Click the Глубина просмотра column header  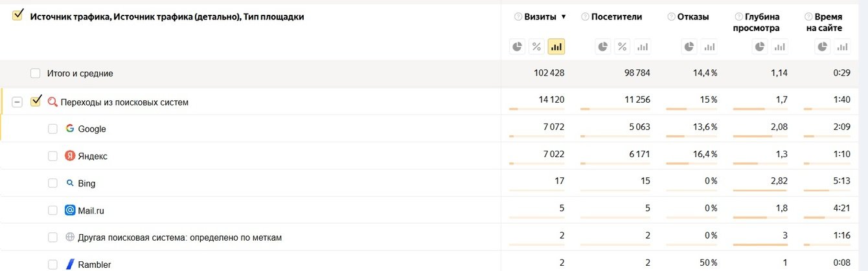coord(761,22)
